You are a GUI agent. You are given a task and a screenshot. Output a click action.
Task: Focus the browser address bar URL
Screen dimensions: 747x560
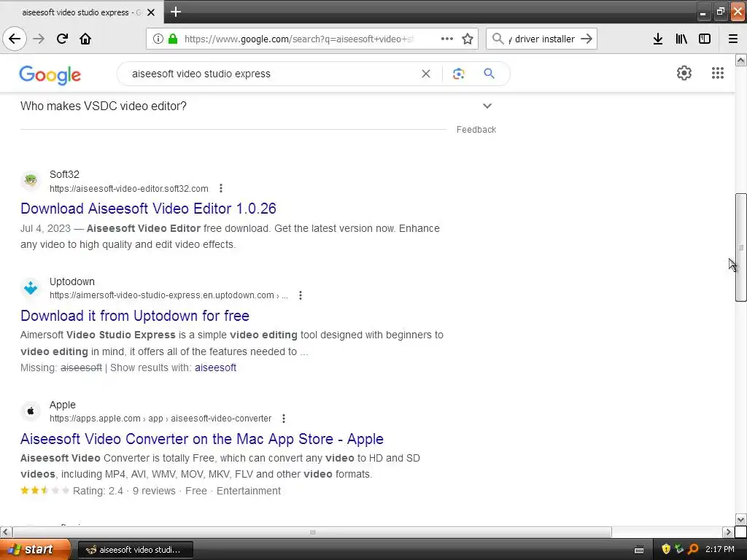[300, 39]
